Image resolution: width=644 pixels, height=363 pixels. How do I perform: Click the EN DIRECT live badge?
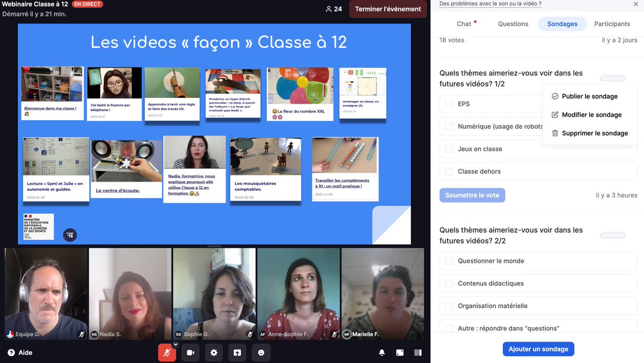(87, 4)
